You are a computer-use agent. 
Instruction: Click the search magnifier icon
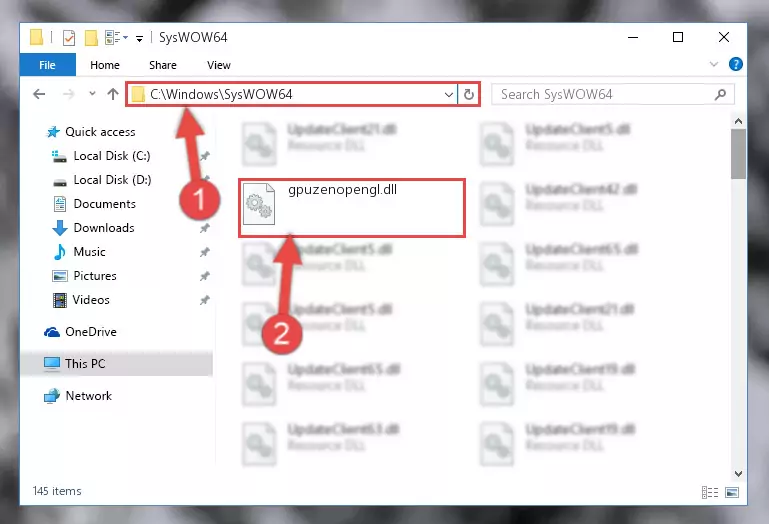point(720,94)
